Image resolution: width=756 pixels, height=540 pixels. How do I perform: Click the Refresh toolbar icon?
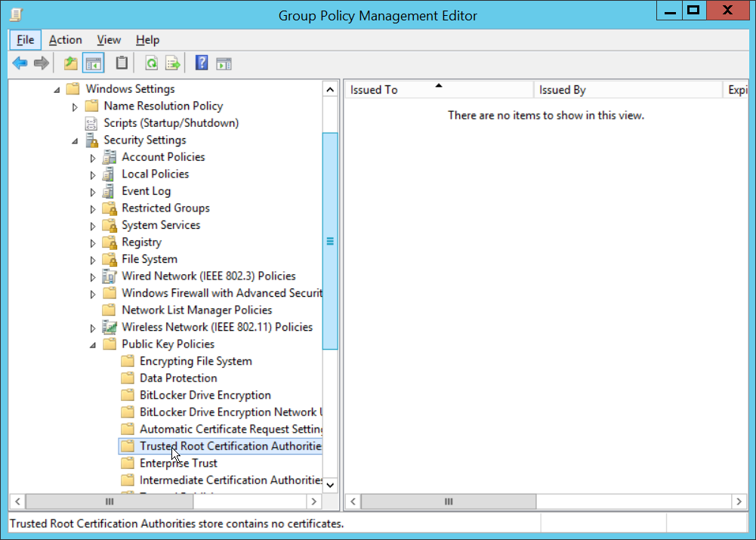pyautogui.click(x=152, y=63)
